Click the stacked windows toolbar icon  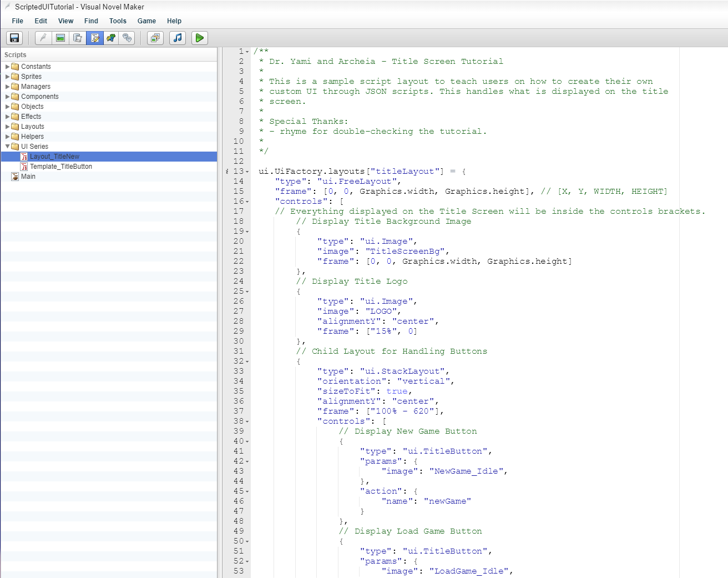pos(155,38)
